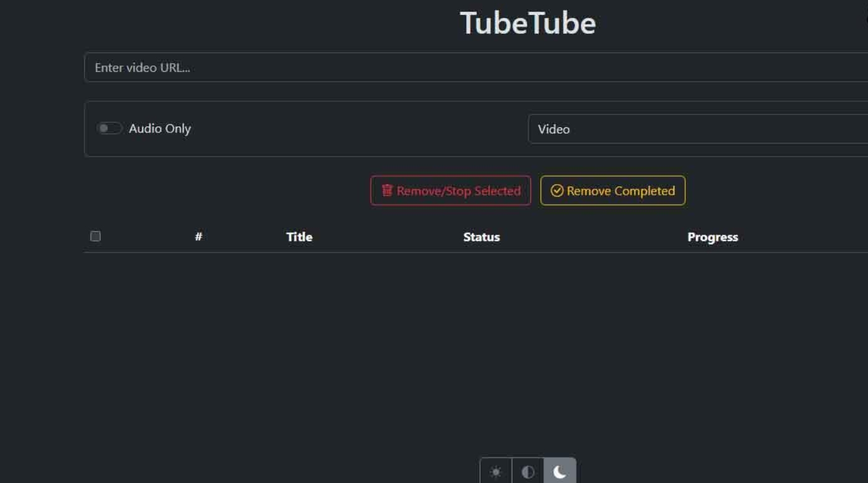Activate the dark moon theme icon
Viewport: 868px width, 483px height.
(560, 472)
